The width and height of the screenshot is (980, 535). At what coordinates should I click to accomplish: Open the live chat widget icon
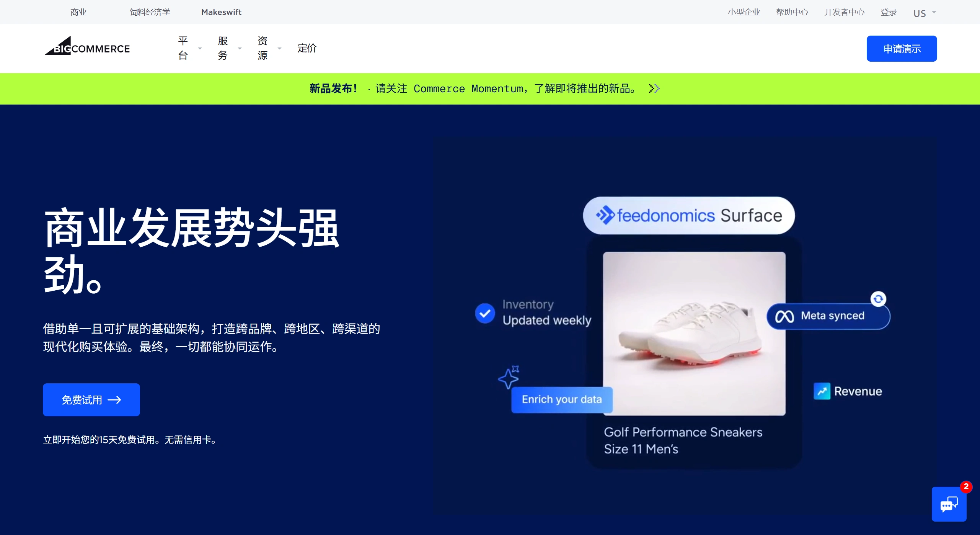coord(949,504)
